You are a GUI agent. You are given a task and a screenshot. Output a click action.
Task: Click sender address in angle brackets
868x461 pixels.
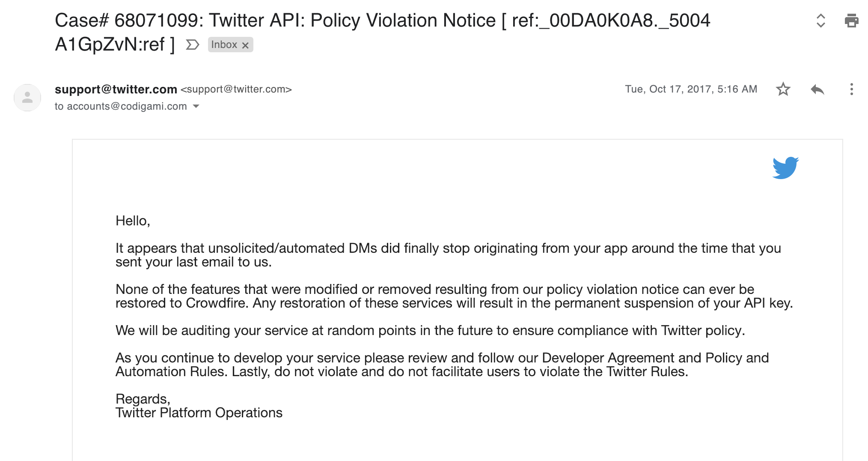coord(236,89)
